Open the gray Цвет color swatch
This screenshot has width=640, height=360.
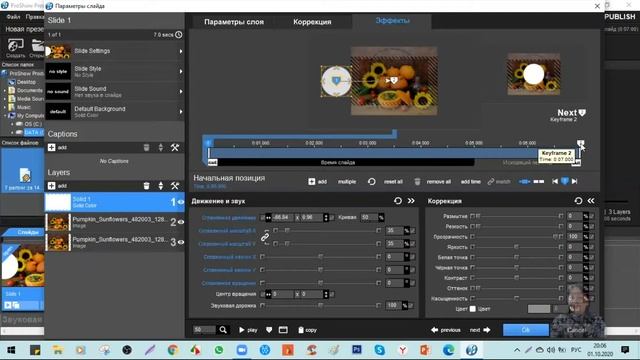click(539, 309)
